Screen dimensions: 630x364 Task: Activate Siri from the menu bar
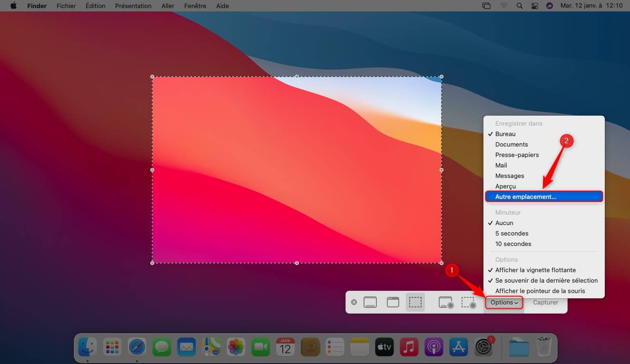[x=550, y=6]
